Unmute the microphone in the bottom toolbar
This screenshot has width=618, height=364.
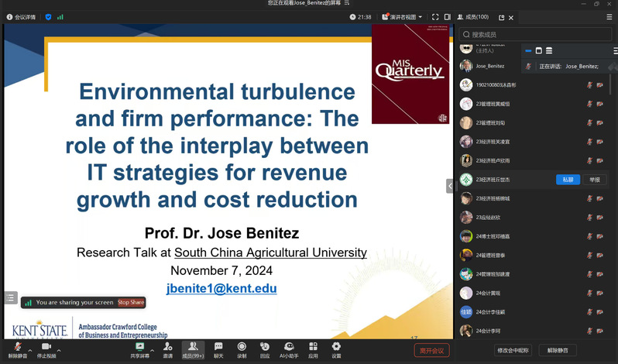[x=18, y=347]
